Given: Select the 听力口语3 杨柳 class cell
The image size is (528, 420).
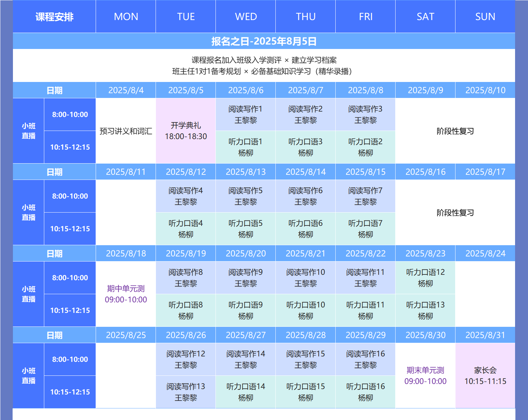Looking at the screenshot, I should (306, 147).
